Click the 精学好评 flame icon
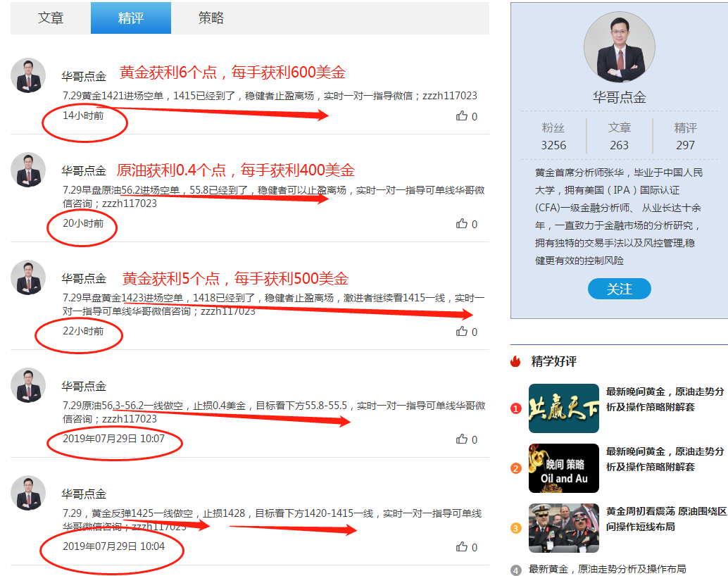The height and width of the screenshot is (576, 728). tap(516, 361)
